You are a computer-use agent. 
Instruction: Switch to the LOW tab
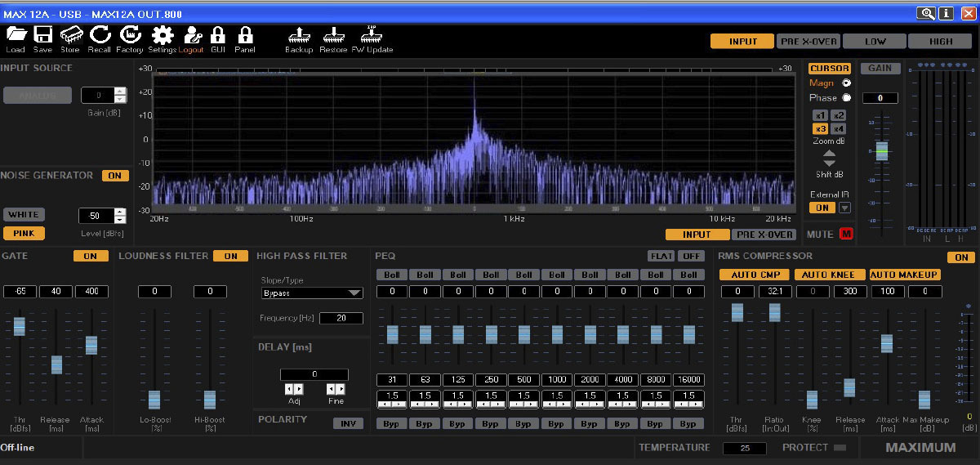(x=875, y=41)
